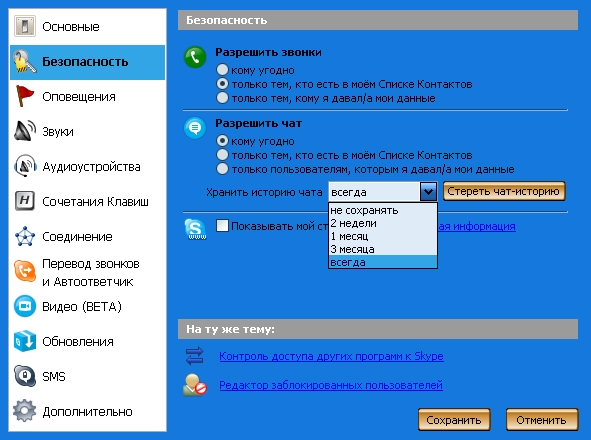Collapse the chat history dropdown arrow

point(428,192)
